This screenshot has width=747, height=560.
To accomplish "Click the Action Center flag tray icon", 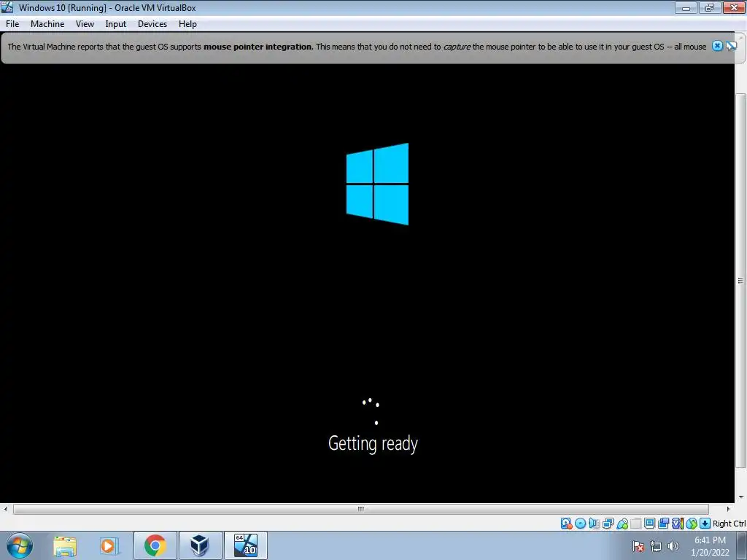I will 638,546.
